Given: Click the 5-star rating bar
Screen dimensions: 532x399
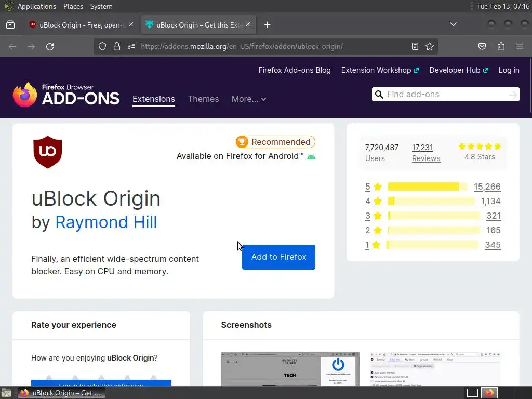Looking at the screenshot, I should pos(428,187).
